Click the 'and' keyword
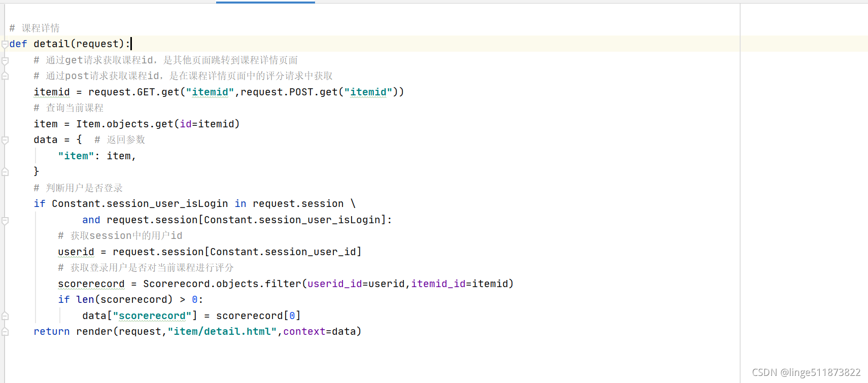The image size is (868, 383). pyautogui.click(x=91, y=220)
